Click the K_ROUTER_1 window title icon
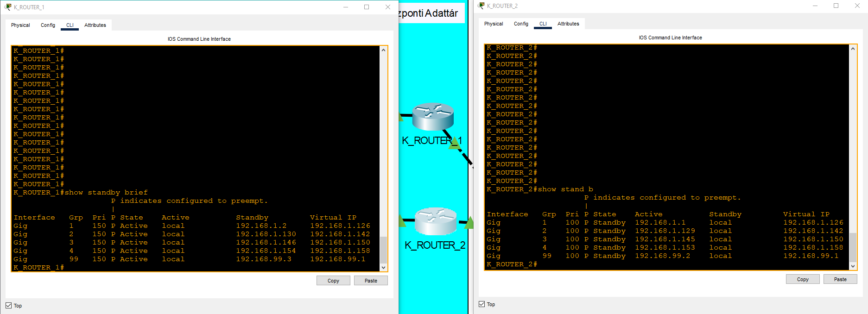The width and height of the screenshot is (868, 314). 8,7
